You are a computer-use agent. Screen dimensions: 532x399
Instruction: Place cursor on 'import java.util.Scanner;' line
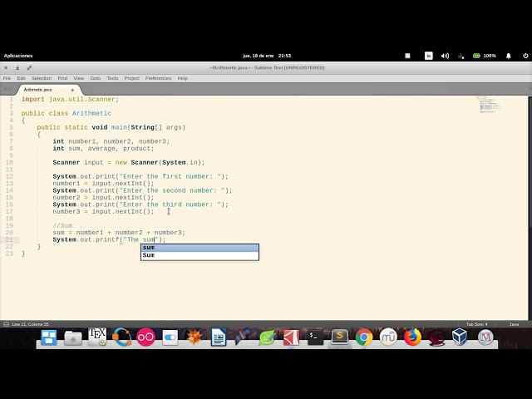coord(70,100)
